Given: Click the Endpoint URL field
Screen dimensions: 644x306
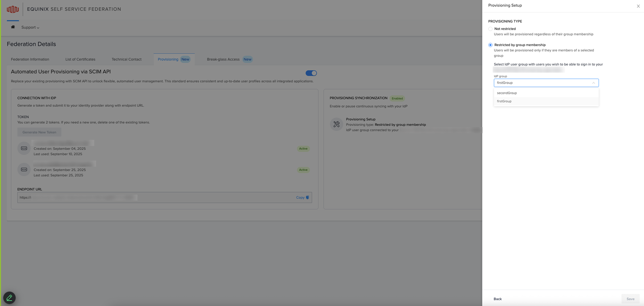Looking at the screenshot, I should 153,197.
